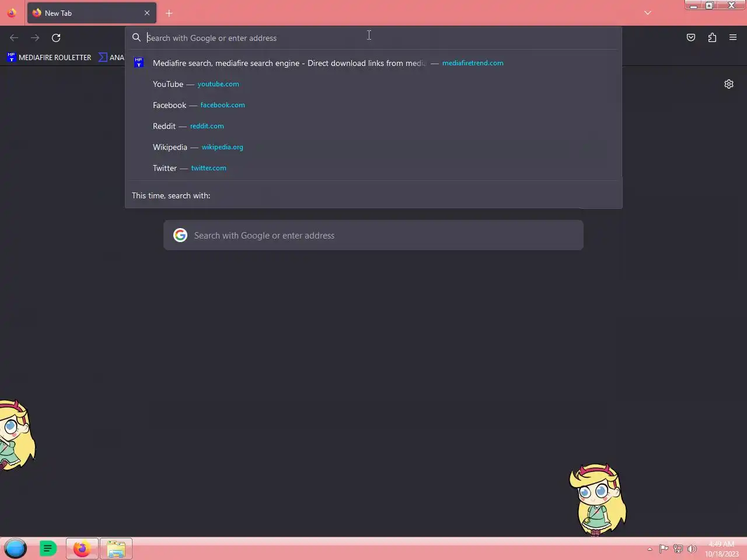Close the New Tab tab
This screenshot has width=747, height=560.
click(147, 13)
